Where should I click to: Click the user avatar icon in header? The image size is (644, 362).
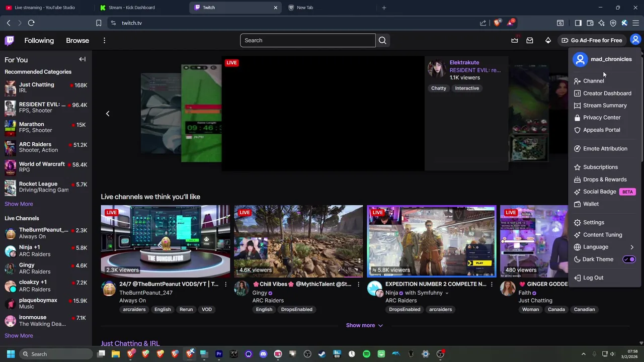click(635, 40)
